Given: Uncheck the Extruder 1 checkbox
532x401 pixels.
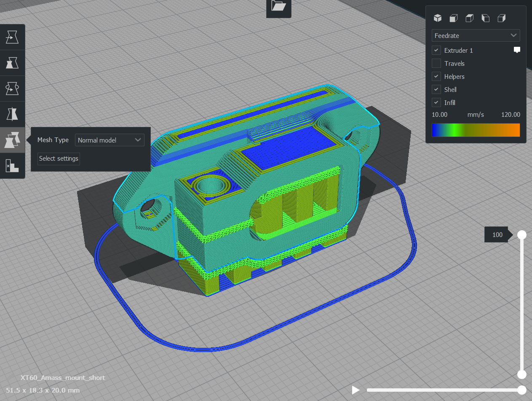Looking at the screenshot, I should [436, 50].
